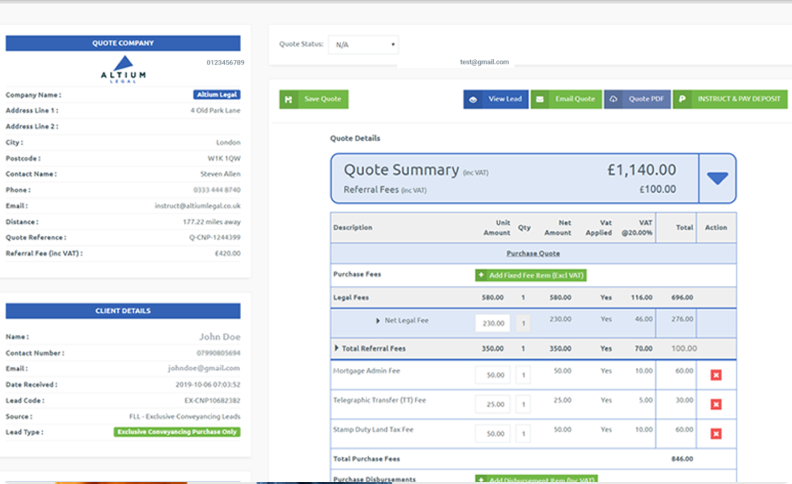This screenshot has height=484, width=792.
Task: Delete the Stamp Duty Land Tax Fee row
Action: coord(716,433)
